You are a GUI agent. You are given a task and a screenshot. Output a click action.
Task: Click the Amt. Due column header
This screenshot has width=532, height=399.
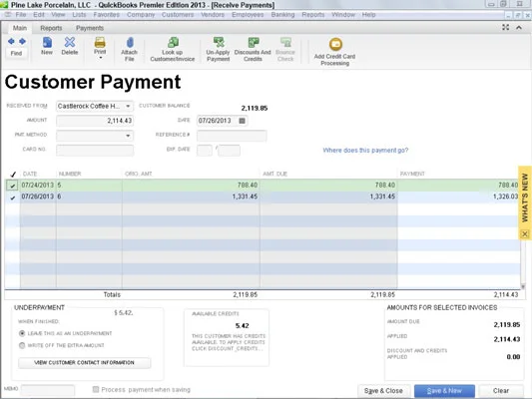point(274,174)
